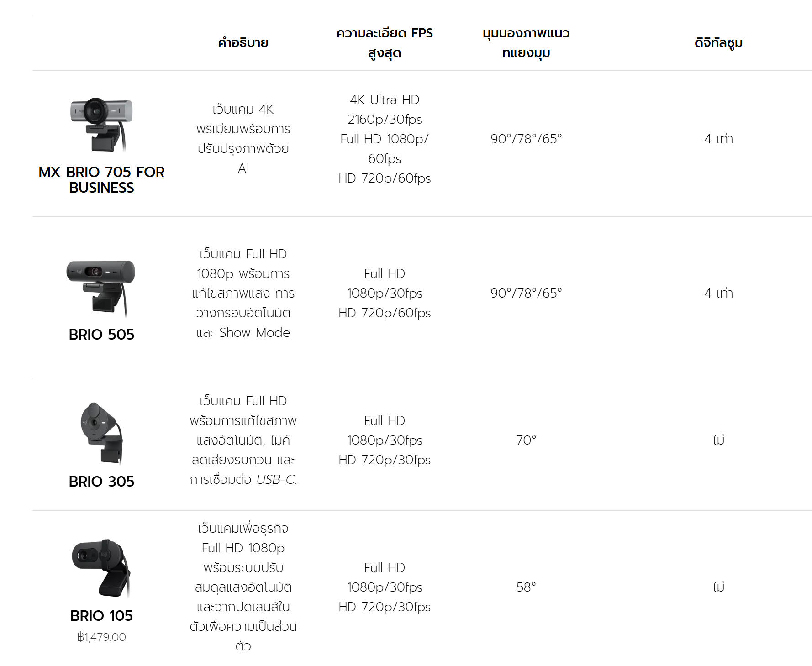Click the 58° field of view value
The image size is (812, 666).
click(x=526, y=587)
